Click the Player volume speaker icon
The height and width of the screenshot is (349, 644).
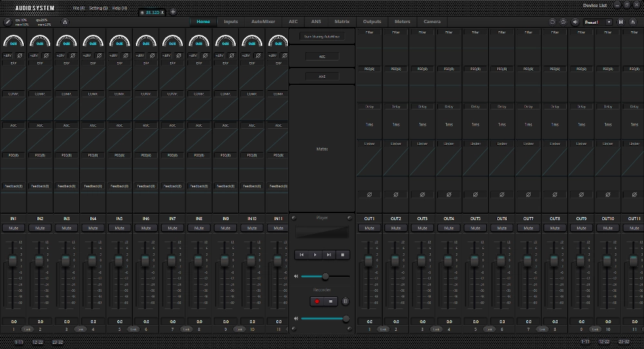296,276
